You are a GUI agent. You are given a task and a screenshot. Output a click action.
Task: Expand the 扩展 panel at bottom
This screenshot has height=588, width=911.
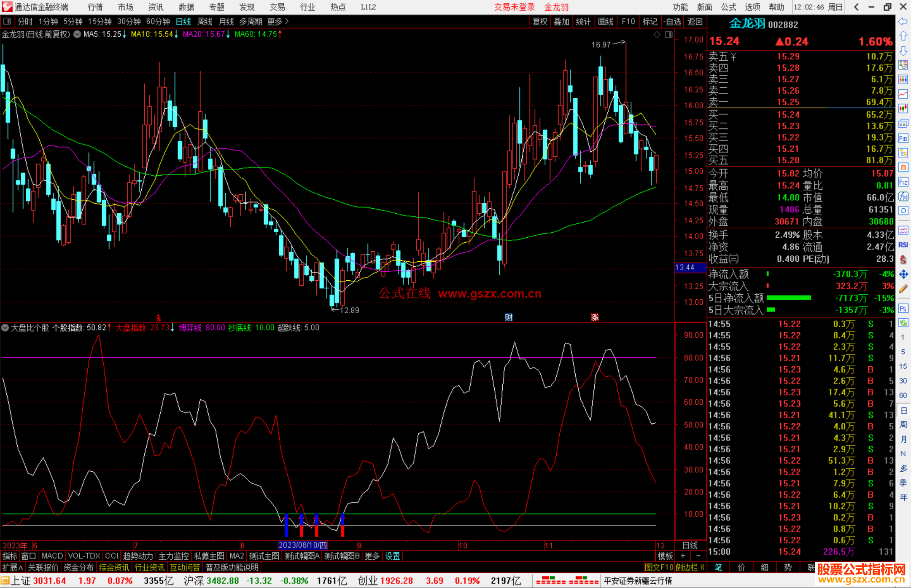pyautogui.click(x=12, y=567)
